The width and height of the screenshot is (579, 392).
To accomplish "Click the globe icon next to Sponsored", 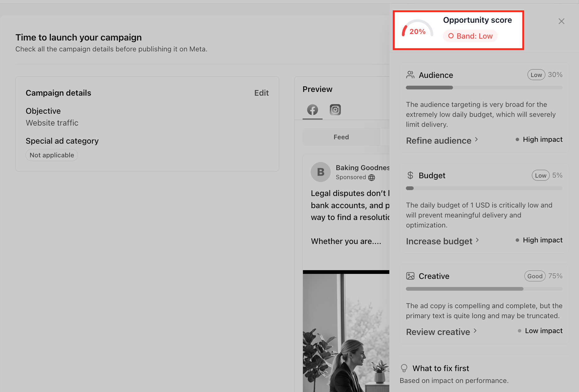I will tap(372, 178).
